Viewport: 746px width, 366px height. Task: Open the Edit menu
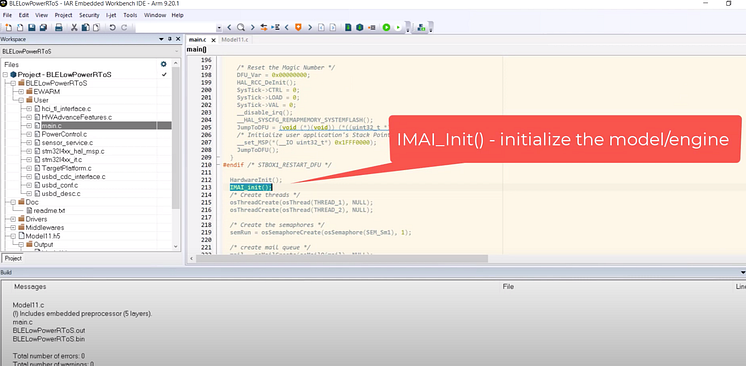[x=24, y=15]
